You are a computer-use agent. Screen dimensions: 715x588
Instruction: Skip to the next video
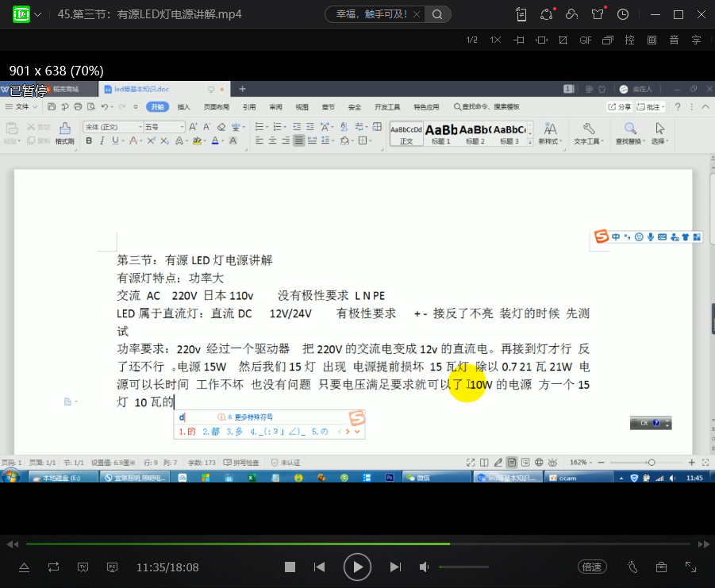pyautogui.click(x=395, y=567)
